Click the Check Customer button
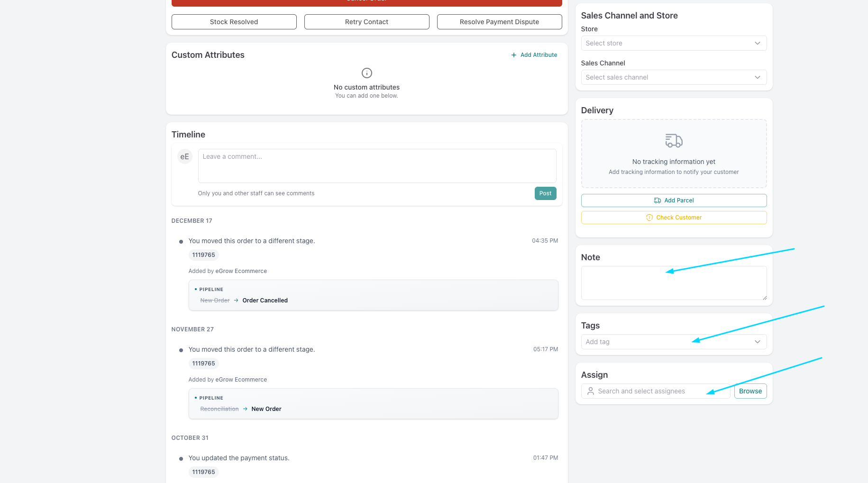This screenshot has height=483, width=868. click(674, 218)
